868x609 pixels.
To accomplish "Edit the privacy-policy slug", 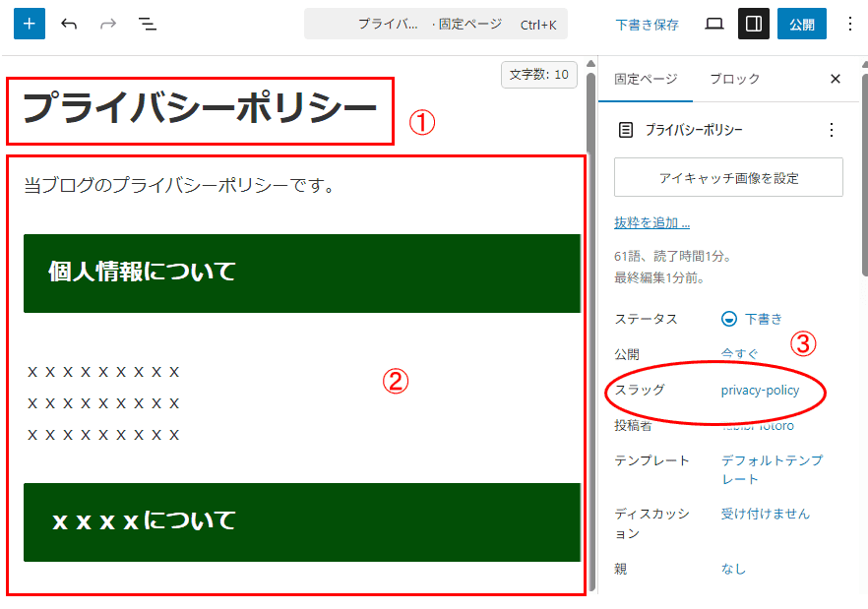I will pos(760,391).
